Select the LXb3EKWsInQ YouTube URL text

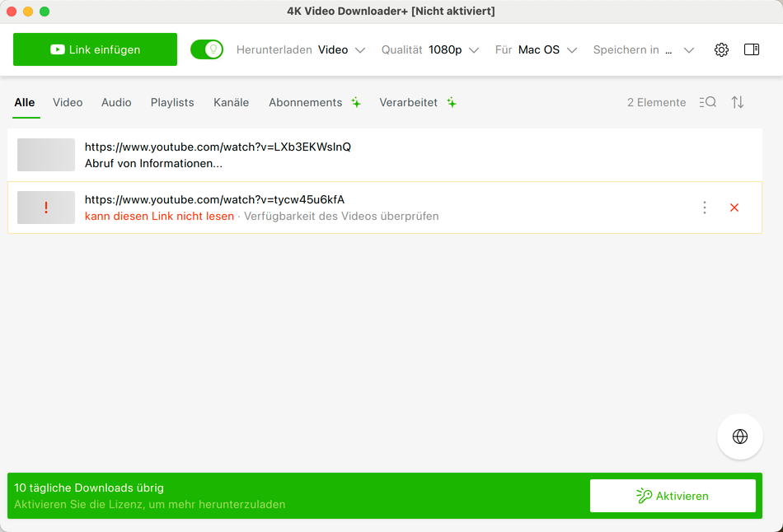click(218, 147)
